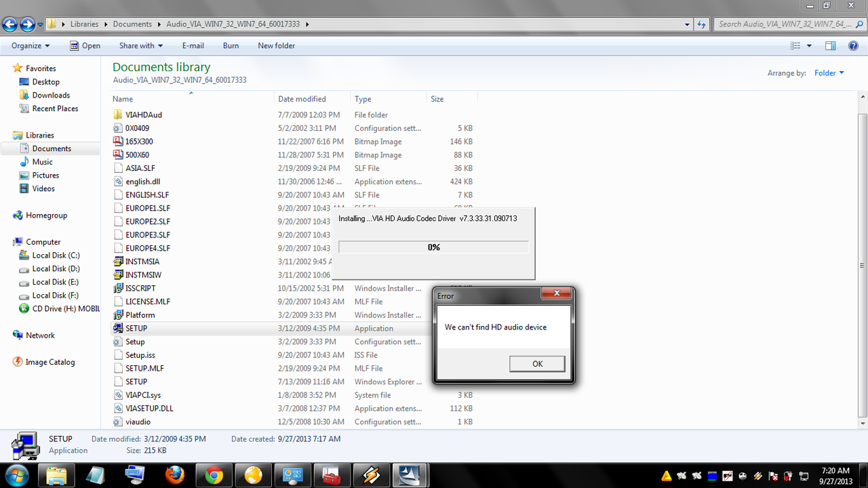The width and height of the screenshot is (868, 488).
Task: Select the ISSCRIPT Windows Installer icon
Action: point(118,288)
